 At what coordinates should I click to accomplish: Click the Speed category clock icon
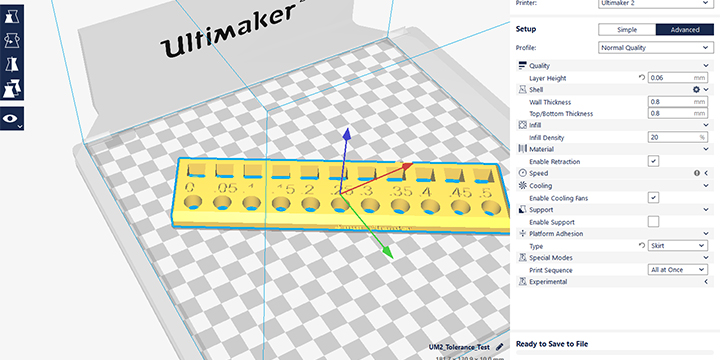pos(522,173)
